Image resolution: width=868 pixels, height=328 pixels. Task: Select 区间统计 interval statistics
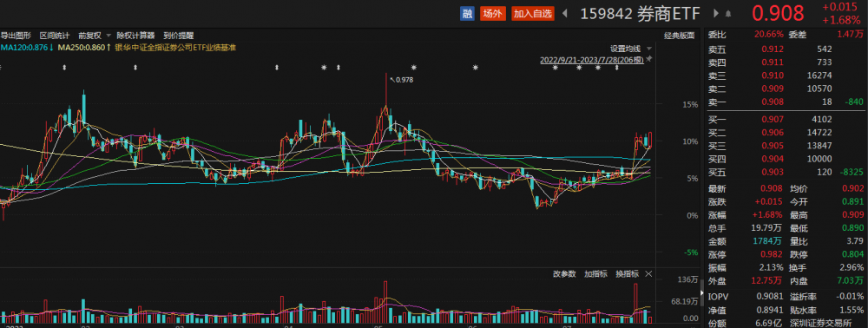55,36
